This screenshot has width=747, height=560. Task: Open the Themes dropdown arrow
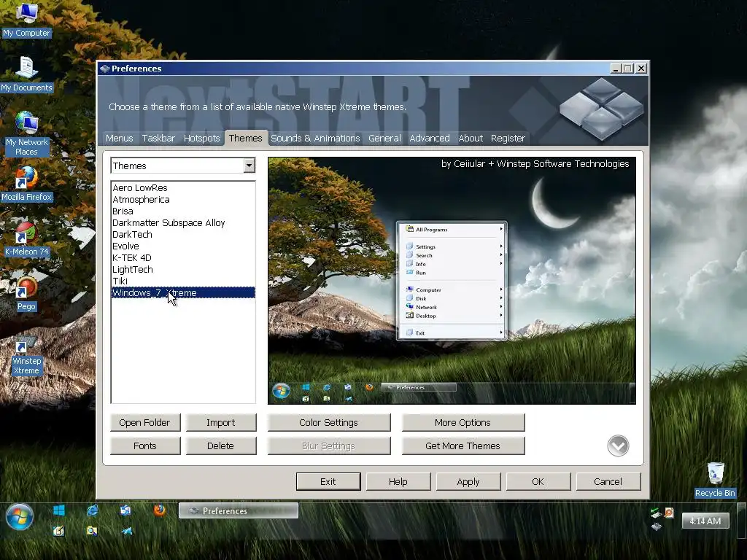(x=249, y=166)
